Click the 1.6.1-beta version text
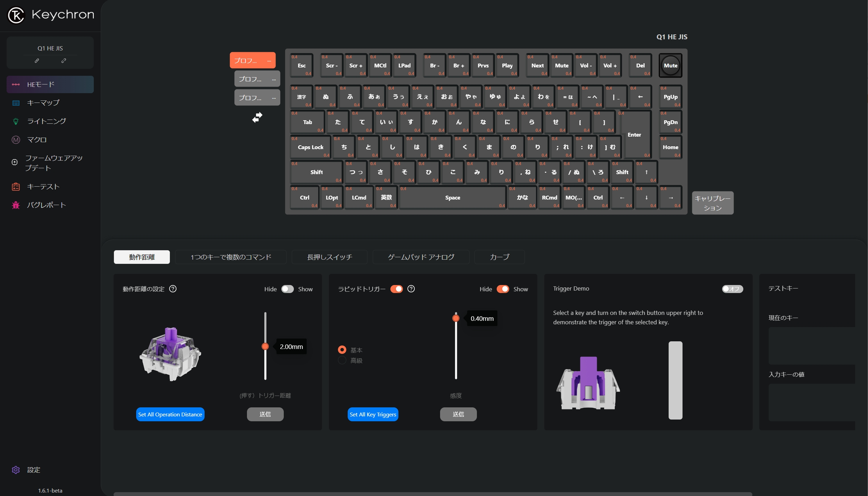The height and width of the screenshot is (496, 868). [50, 490]
